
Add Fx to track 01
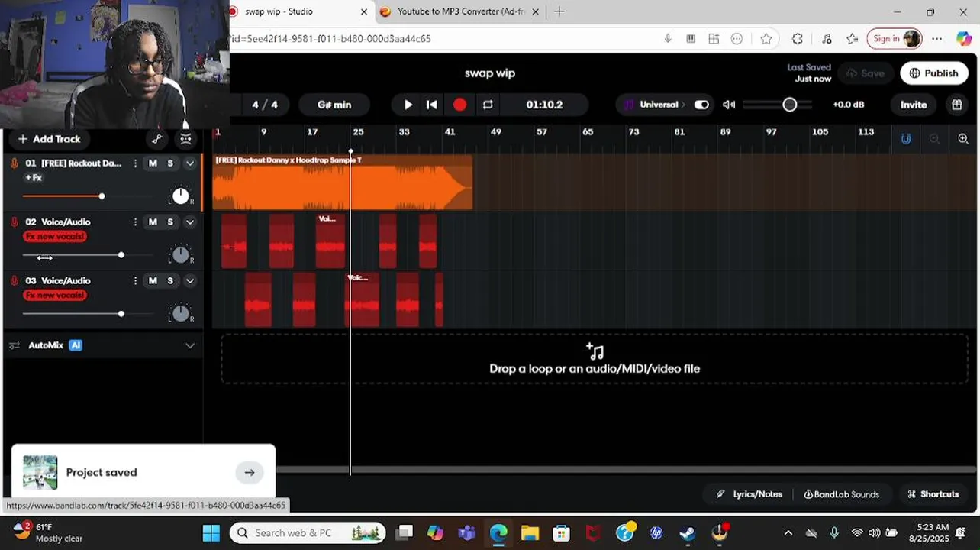click(34, 178)
